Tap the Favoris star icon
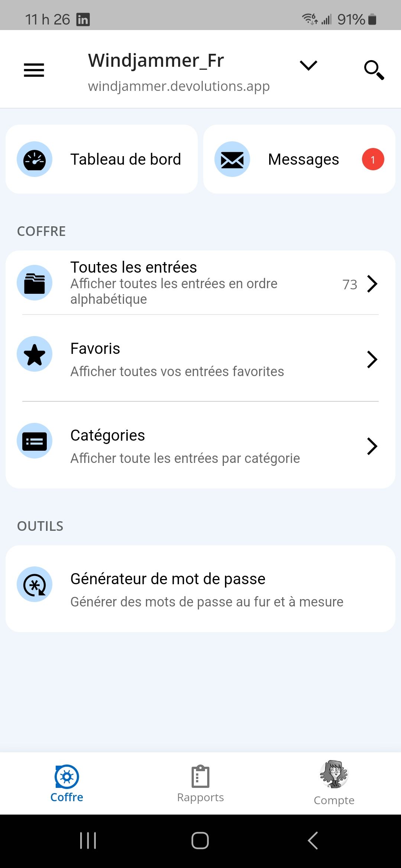 pyautogui.click(x=35, y=354)
